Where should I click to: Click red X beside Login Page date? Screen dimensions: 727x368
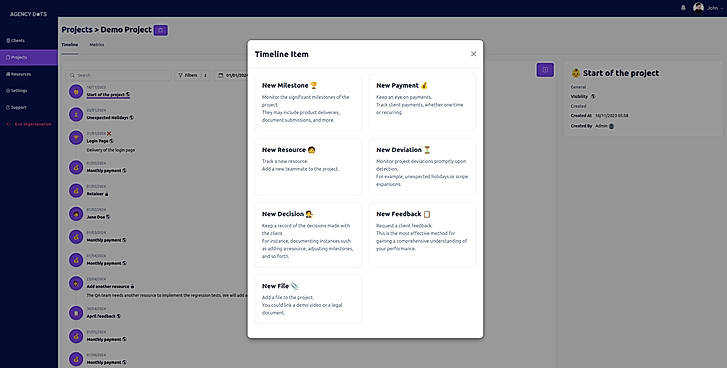[x=109, y=133]
